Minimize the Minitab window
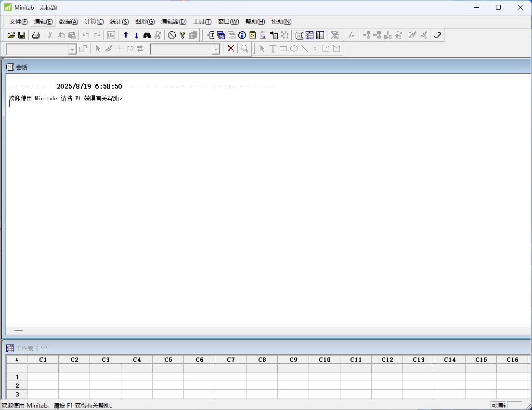 (477, 7)
